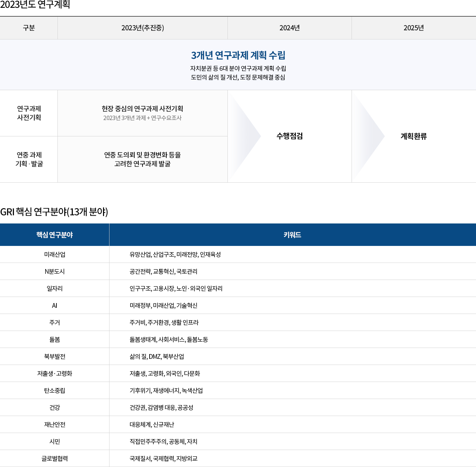476x467 pixels.
Task: Click the '시민' row label
Action: tap(54, 441)
